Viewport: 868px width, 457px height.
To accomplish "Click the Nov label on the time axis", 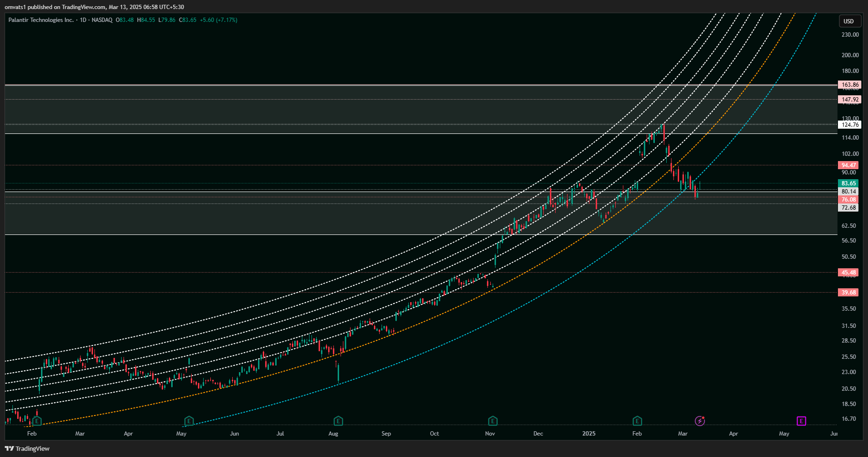I will click(x=490, y=434).
